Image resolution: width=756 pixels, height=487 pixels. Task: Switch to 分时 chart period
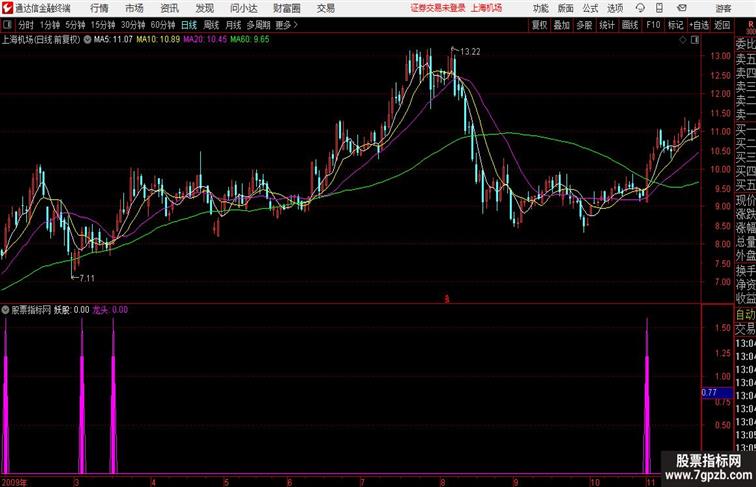pyautogui.click(x=26, y=25)
